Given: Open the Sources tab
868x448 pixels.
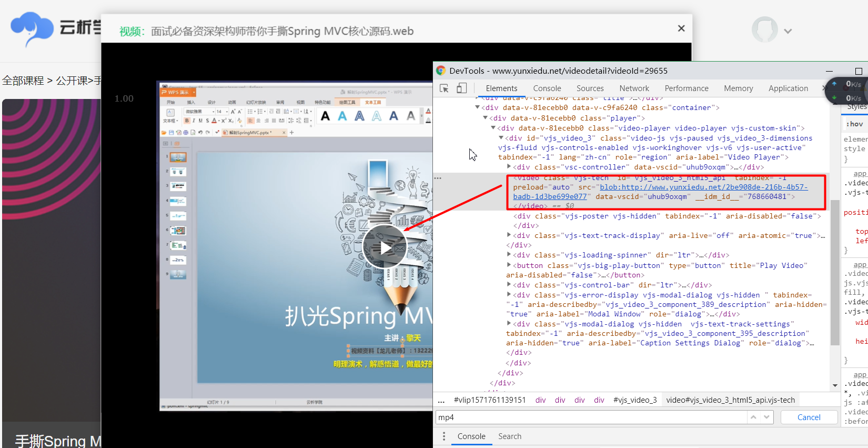Looking at the screenshot, I should coord(590,88).
